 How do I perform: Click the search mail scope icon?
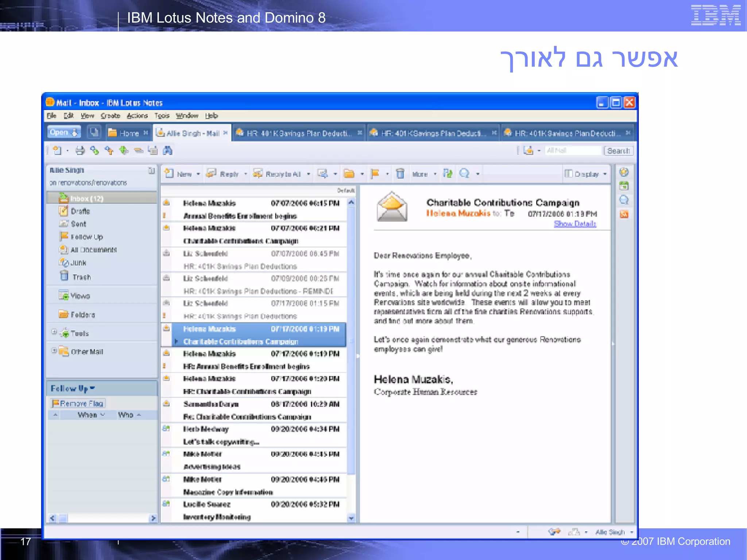point(529,151)
